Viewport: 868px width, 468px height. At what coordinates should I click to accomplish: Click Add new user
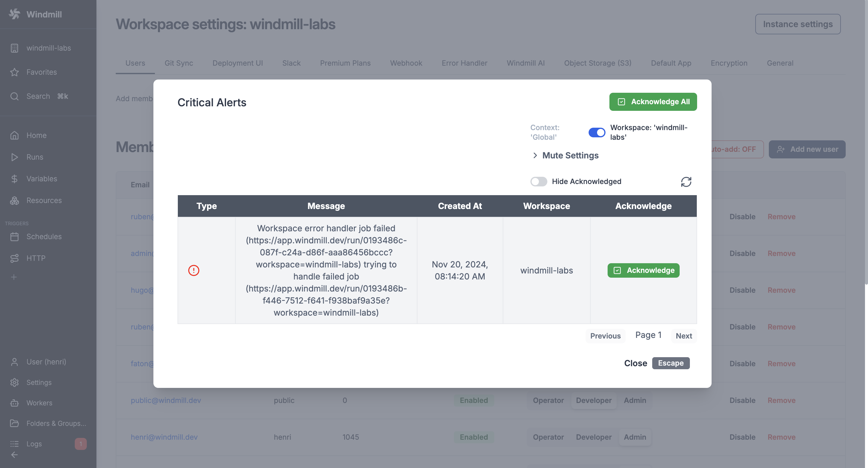tap(807, 149)
